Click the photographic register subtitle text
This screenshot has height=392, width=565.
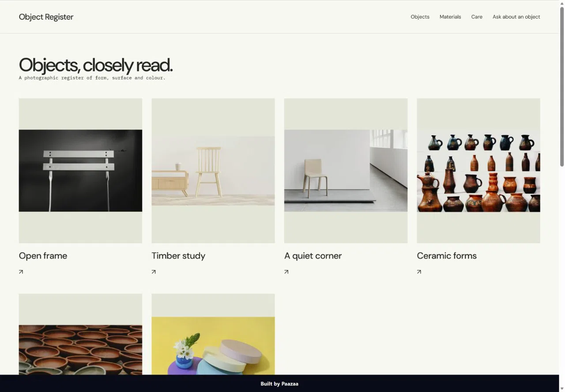92,78
